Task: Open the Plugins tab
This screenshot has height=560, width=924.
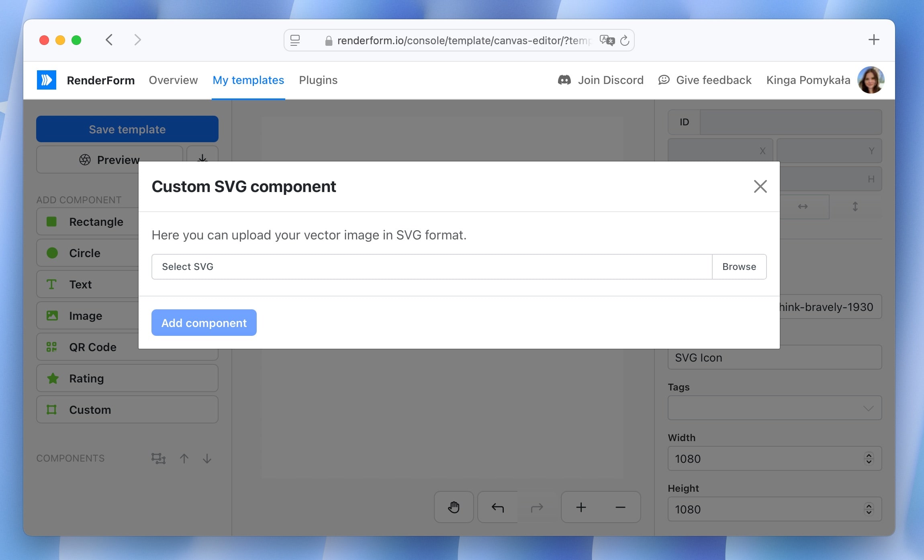Action: point(318,80)
